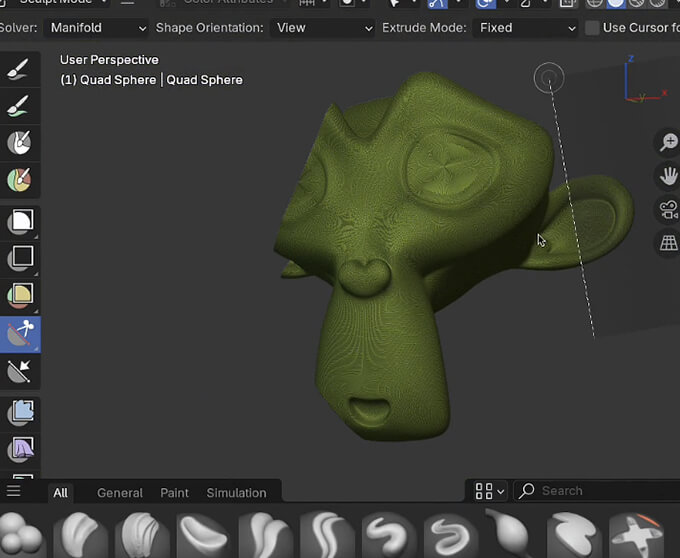Pick the striped Clay Strips brush thumbnail
Screen dimensions: 680x558
143,535
